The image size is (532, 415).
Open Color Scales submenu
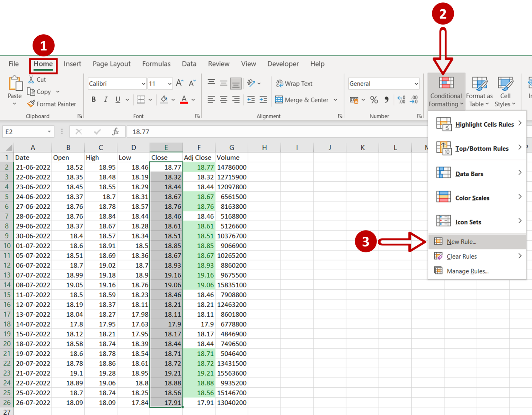(477, 198)
